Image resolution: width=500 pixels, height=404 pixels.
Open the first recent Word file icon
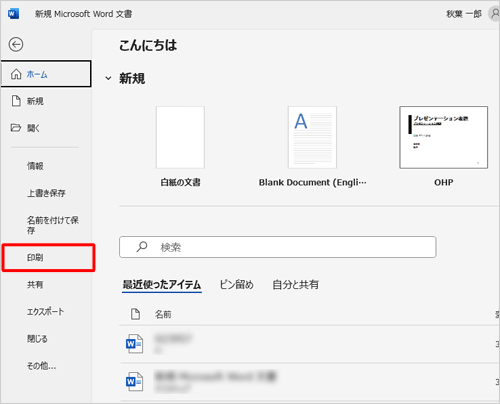point(135,344)
